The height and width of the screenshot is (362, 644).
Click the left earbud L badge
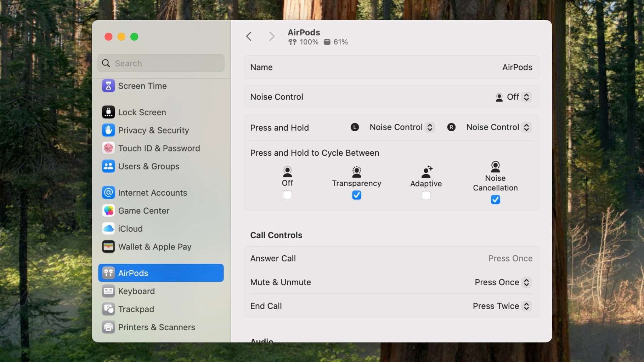[x=355, y=127]
